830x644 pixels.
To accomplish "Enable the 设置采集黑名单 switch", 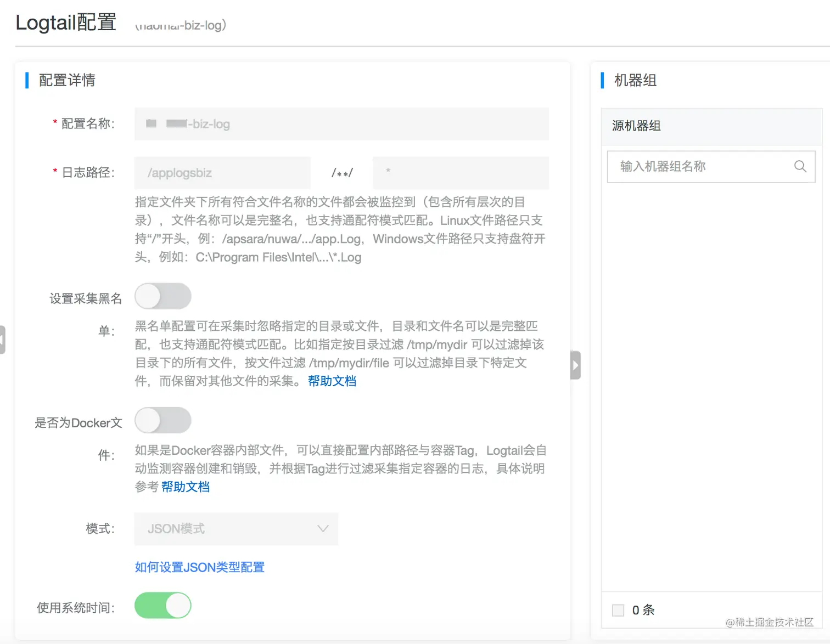I will coord(162,296).
